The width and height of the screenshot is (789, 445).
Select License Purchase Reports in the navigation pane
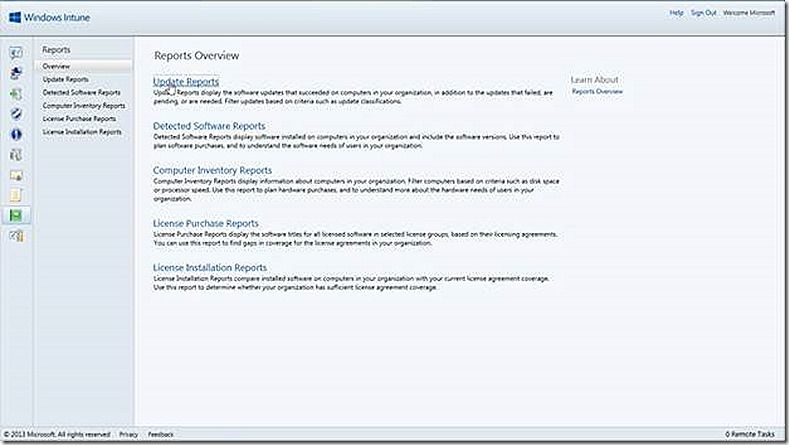pyautogui.click(x=79, y=119)
